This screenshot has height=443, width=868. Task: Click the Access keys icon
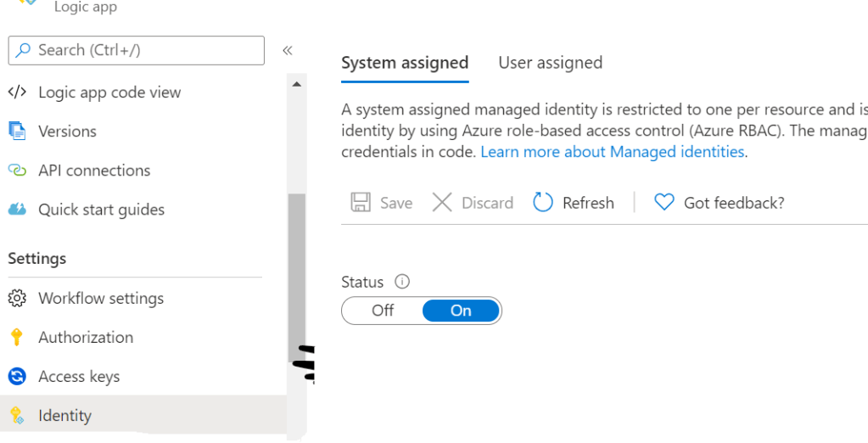(17, 377)
